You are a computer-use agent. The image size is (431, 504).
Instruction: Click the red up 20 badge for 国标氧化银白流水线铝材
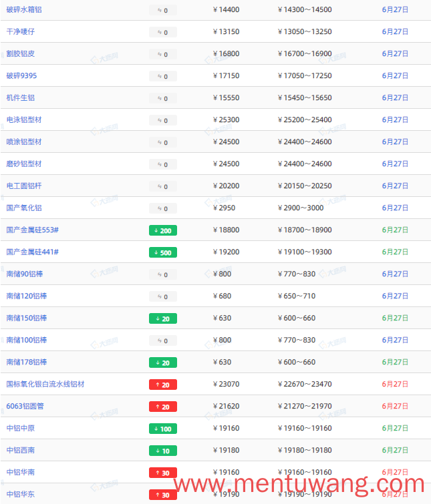[163, 385]
